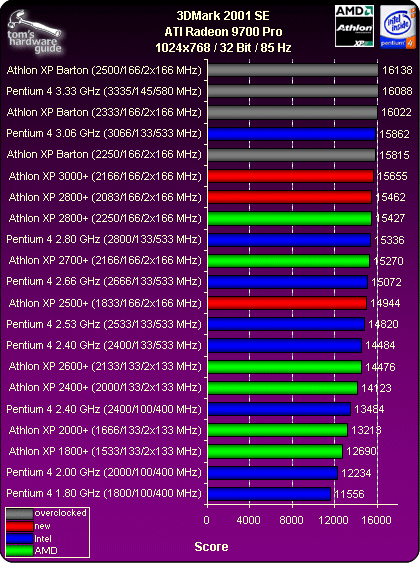Click the blue bar scoring 15862
420x563 pixels.
(x=291, y=134)
